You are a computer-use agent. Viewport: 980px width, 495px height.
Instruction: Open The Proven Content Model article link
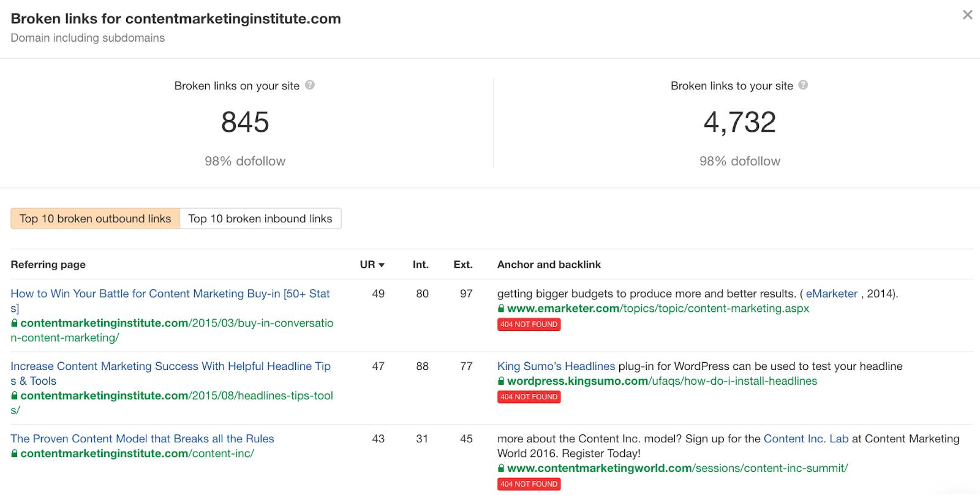click(142, 439)
